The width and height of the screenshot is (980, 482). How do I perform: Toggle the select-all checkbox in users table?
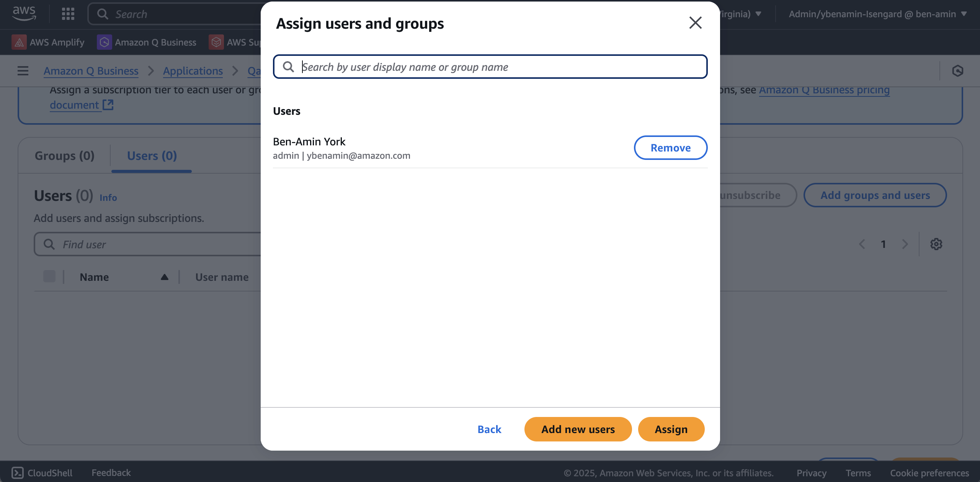(x=49, y=276)
